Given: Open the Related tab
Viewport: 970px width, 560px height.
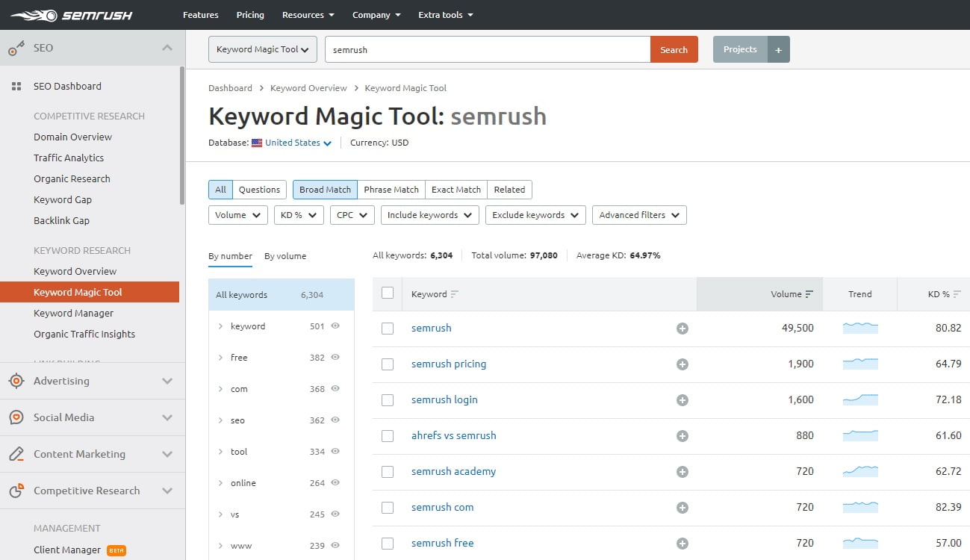Looking at the screenshot, I should [509, 190].
